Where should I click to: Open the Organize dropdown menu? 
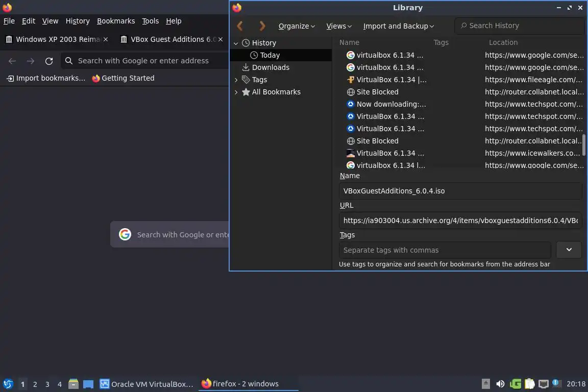pyautogui.click(x=297, y=26)
